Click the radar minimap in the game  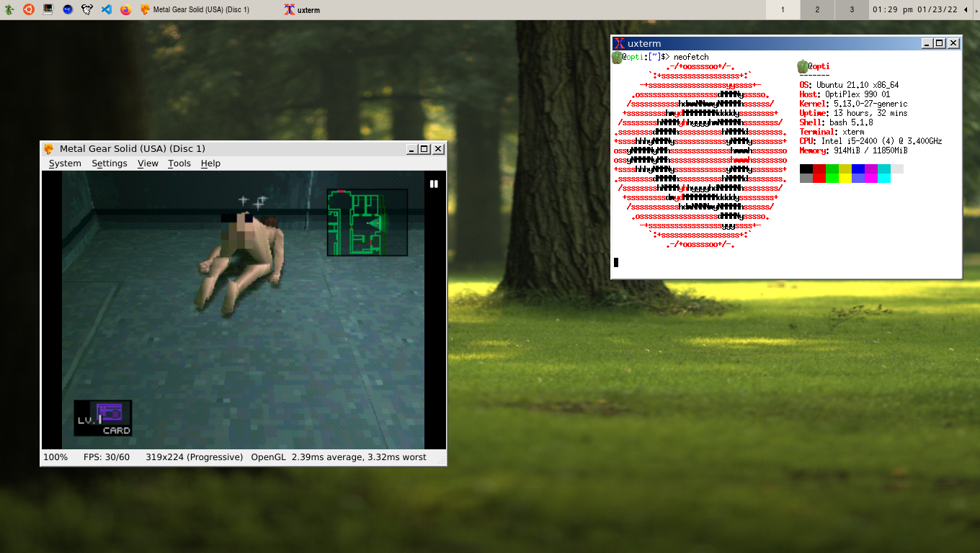coord(367,222)
